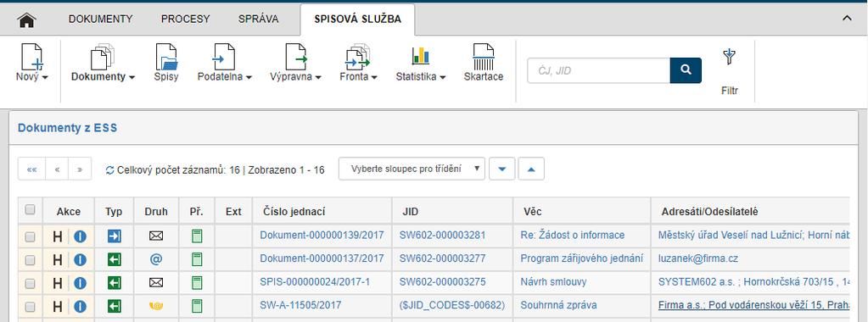The image size is (868, 322).
Task: Click green attachment icon in Dokument-000000137/2017 row
Action: point(197,259)
